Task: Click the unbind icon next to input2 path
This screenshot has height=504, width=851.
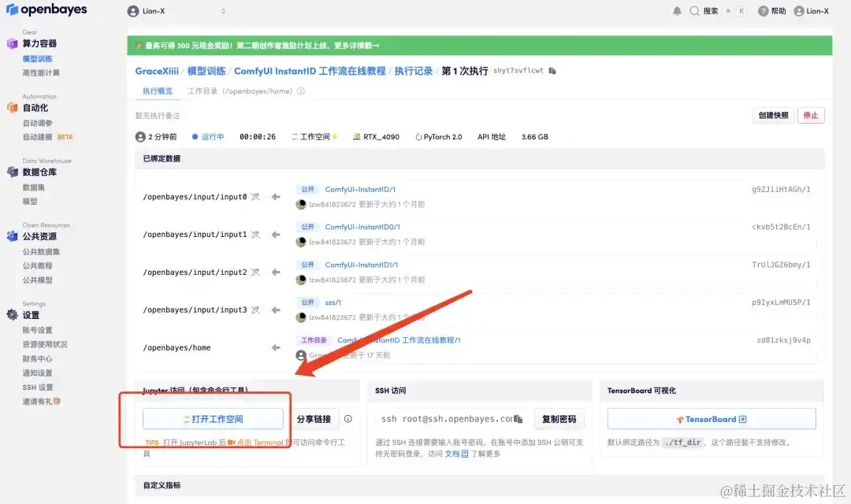Action: (x=255, y=272)
